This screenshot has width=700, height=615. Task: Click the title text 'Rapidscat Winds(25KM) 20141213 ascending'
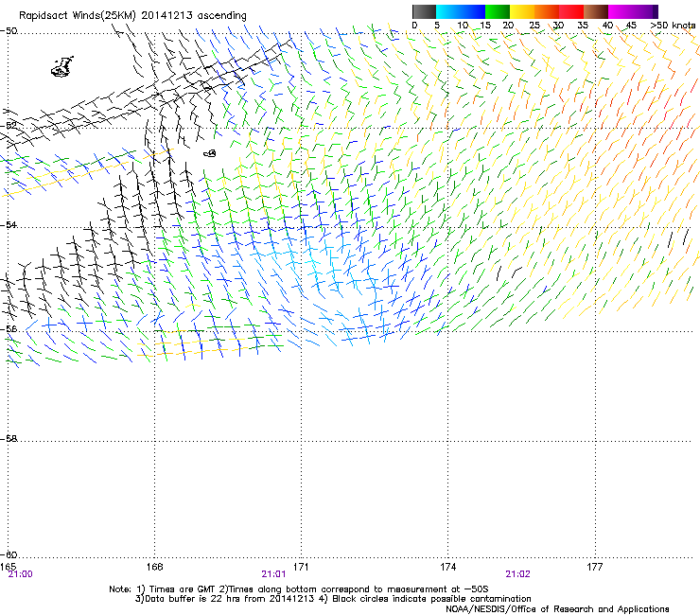point(132,16)
